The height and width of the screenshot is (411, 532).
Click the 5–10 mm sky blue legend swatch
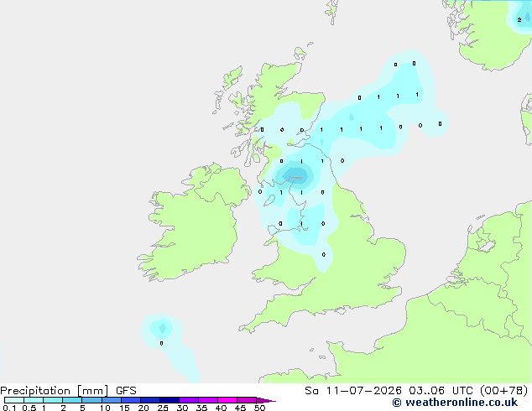click(91, 400)
